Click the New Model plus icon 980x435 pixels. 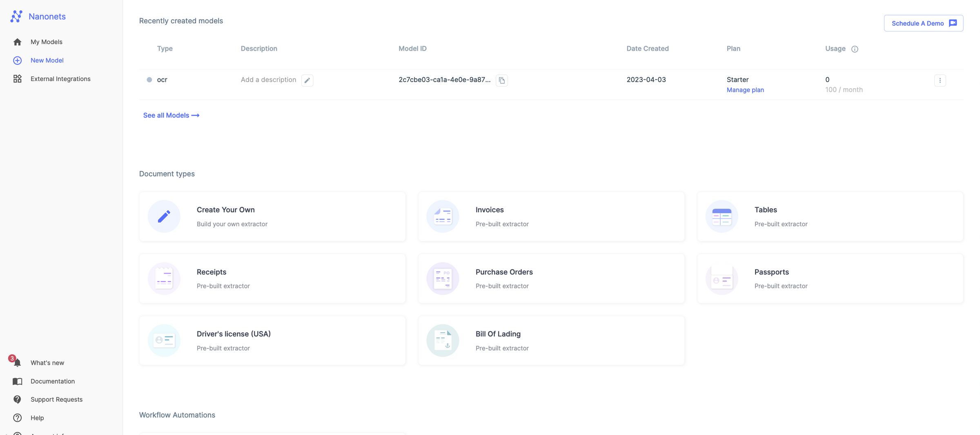click(x=17, y=60)
